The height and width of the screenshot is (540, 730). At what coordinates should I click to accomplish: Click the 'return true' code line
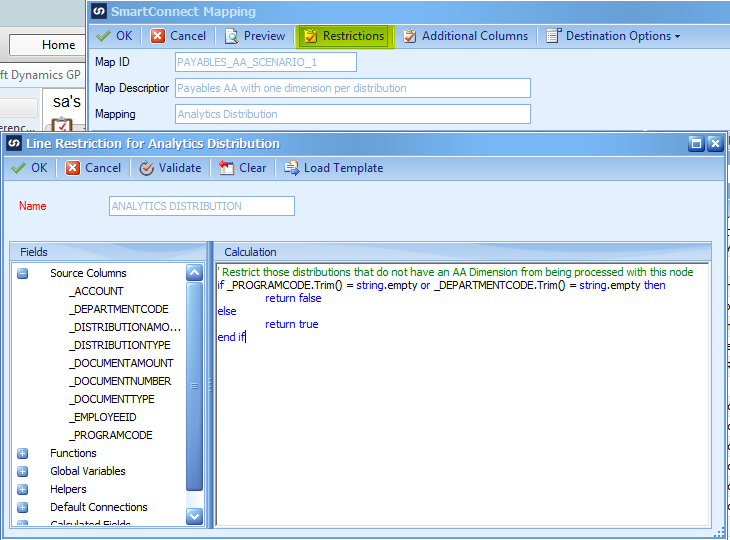click(292, 324)
